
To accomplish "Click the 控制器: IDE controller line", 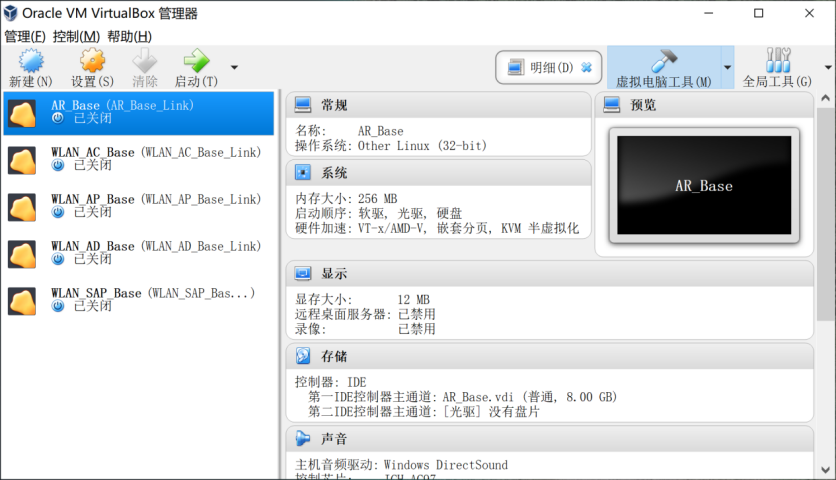I will click(331, 382).
